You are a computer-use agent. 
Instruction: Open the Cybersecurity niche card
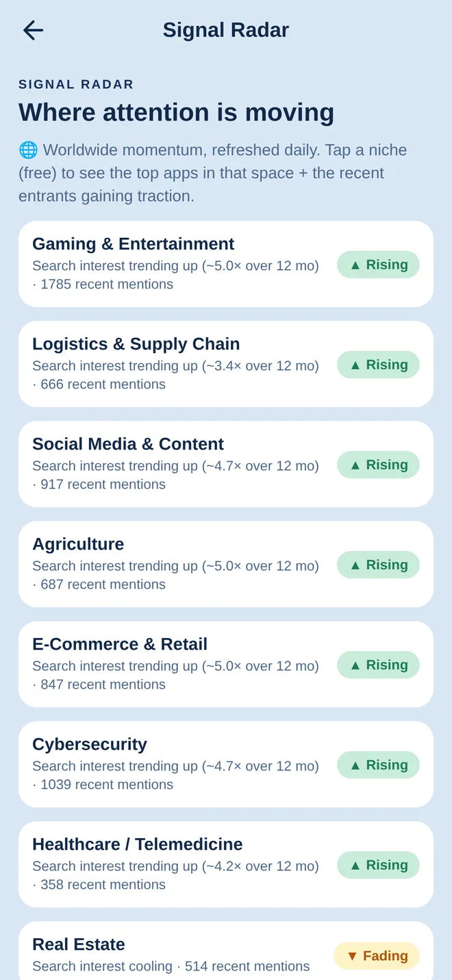pos(226,764)
